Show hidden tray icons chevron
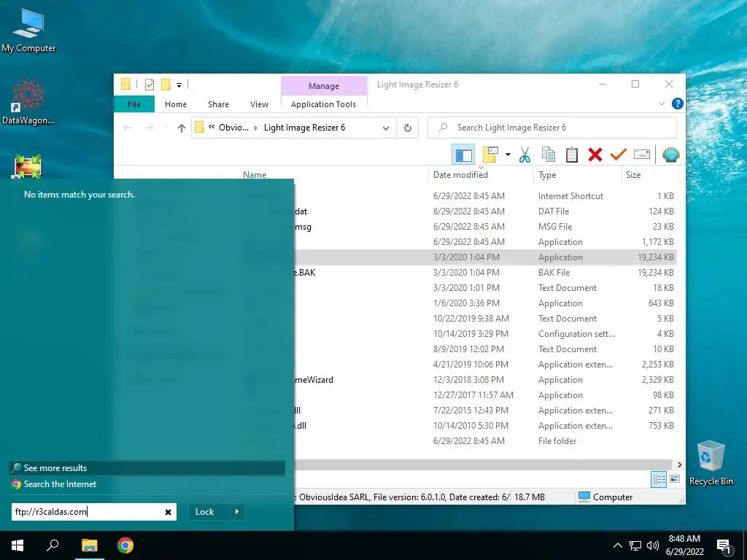Screen dimensions: 747x560 (x=617, y=545)
